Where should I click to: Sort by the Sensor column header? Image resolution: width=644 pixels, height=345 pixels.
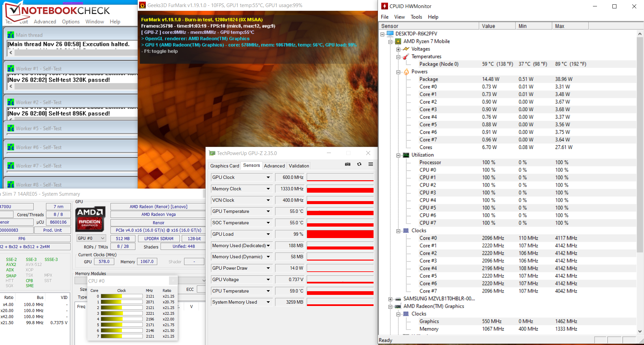click(x=429, y=26)
